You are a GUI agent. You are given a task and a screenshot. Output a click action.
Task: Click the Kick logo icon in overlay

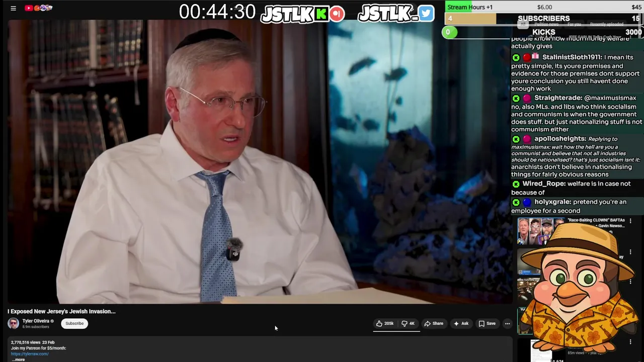pos(321,14)
